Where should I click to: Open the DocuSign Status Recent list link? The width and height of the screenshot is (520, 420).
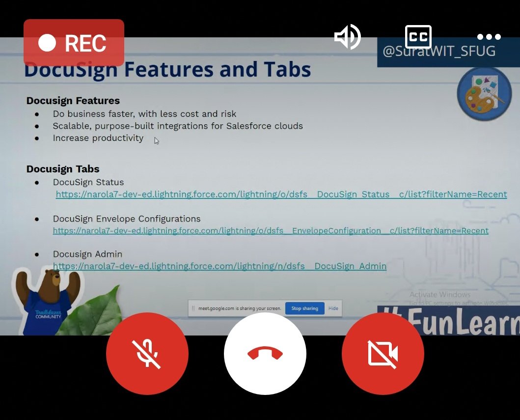(x=281, y=194)
